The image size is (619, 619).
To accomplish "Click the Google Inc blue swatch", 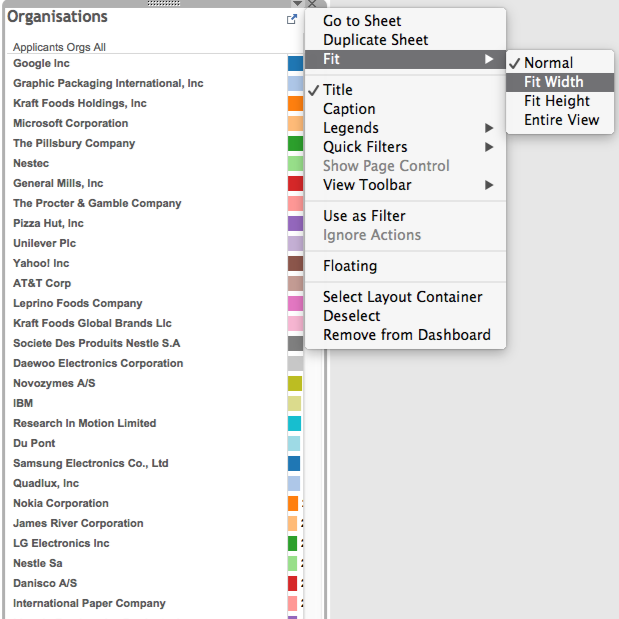I will click(295, 63).
